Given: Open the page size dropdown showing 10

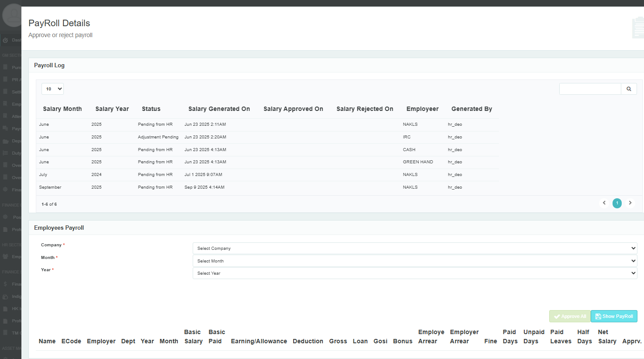Looking at the screenshot, I should [52, 89].
